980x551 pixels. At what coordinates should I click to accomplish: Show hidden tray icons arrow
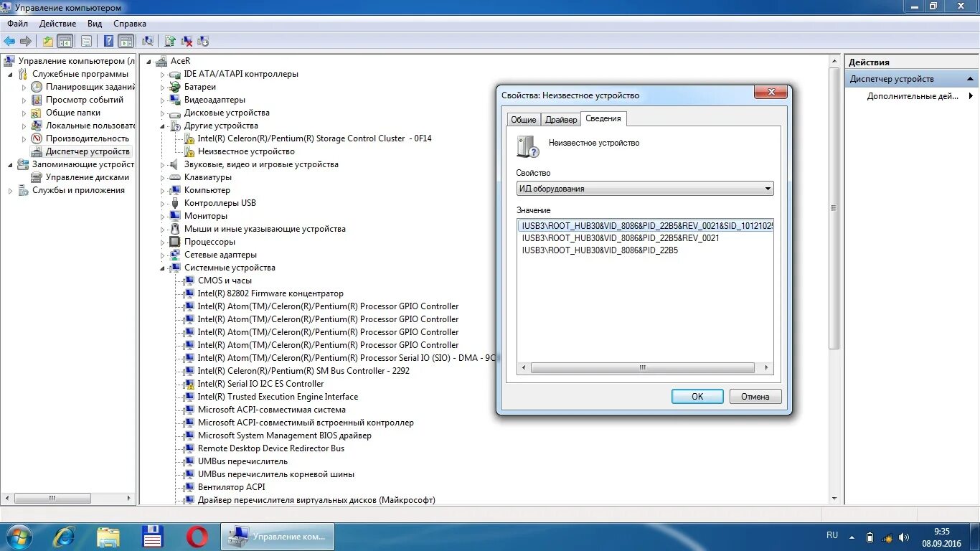[852, 537]
